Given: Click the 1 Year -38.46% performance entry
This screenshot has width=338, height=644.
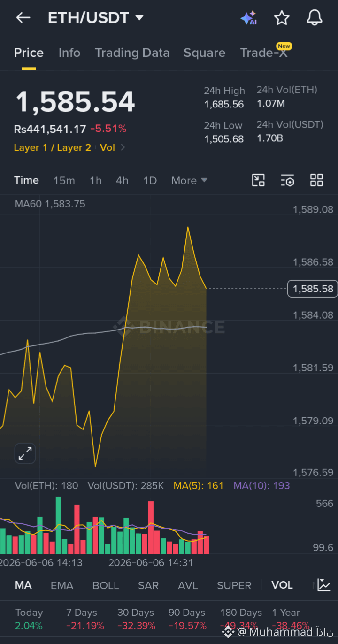Looking at the screenshot, I should [x=290, y=619].
